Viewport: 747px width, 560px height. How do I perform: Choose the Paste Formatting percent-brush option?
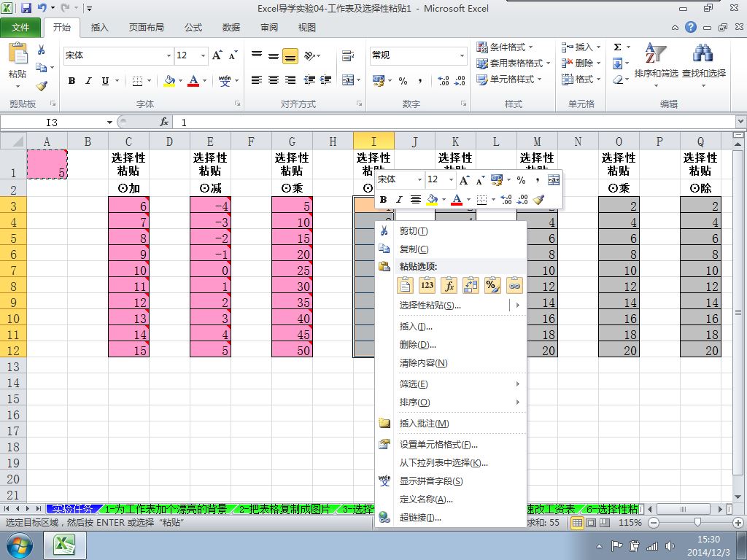coord(492,285)
